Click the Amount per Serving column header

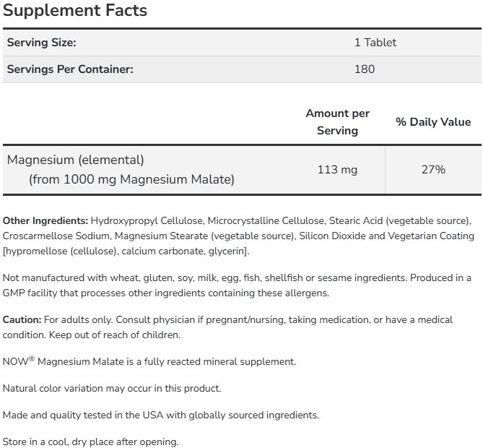[337, 122]
